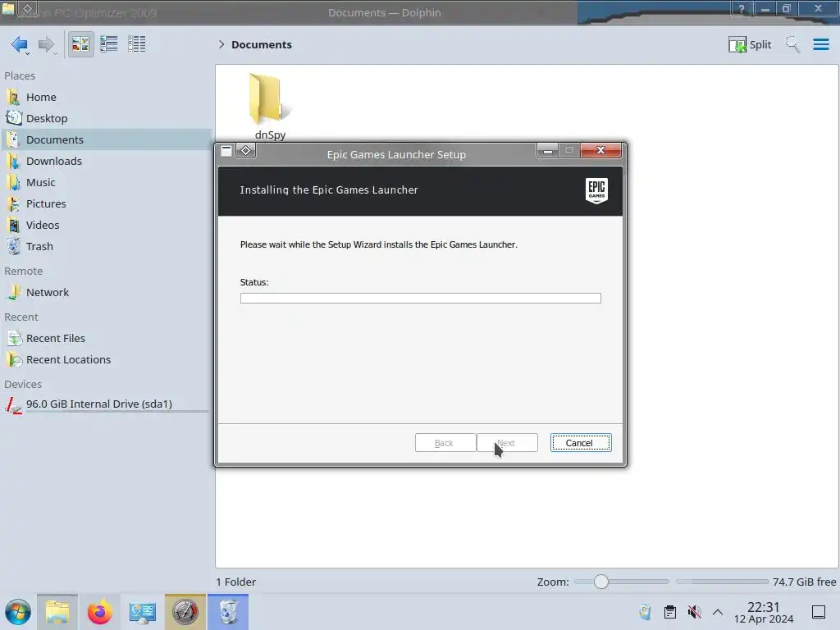Open the file manager taskbar icon
Screen dimensions: 840x630
click(57, 612)
